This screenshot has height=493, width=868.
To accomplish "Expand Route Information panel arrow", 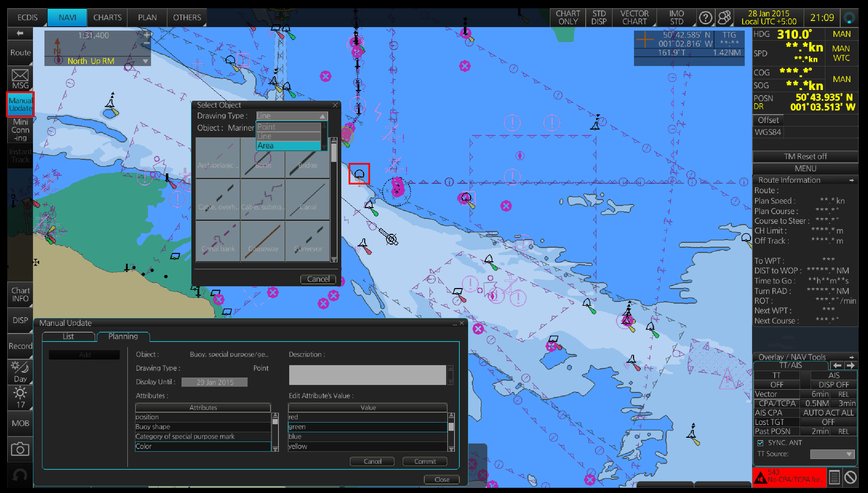I will pyautogui.click(x=851, y=180).
